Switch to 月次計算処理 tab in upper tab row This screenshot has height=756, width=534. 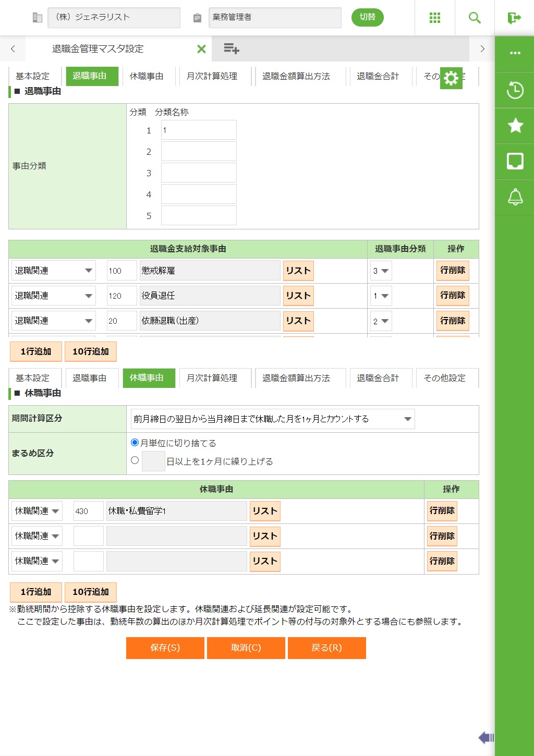click(212, 76)
